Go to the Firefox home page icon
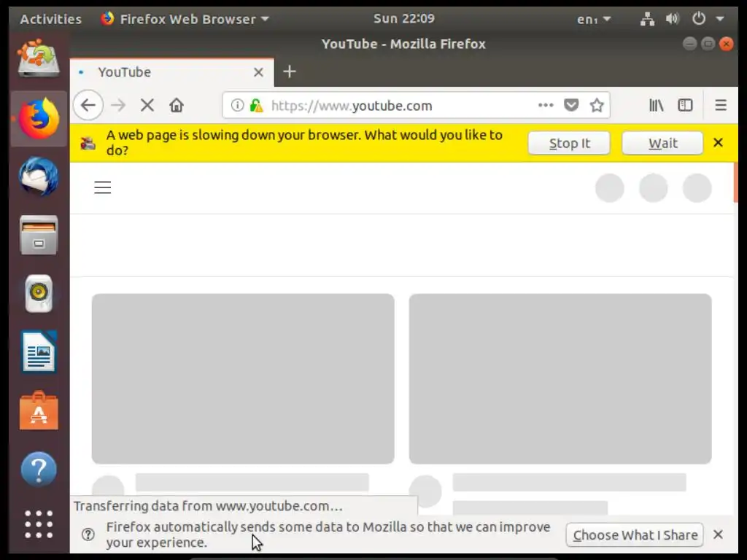This screenshot has height=560, width=747. [177, 105]
